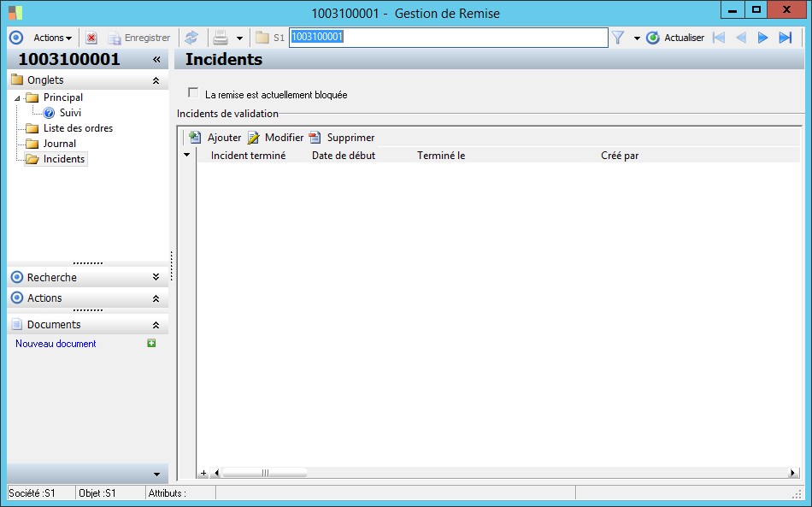Collapse the Actions sidebar section

(156, 298)
